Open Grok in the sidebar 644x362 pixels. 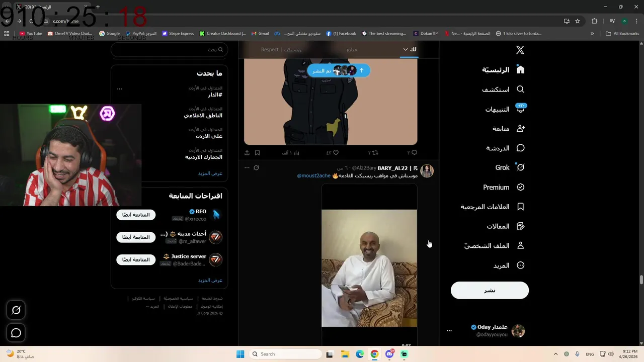pos(510,167)
